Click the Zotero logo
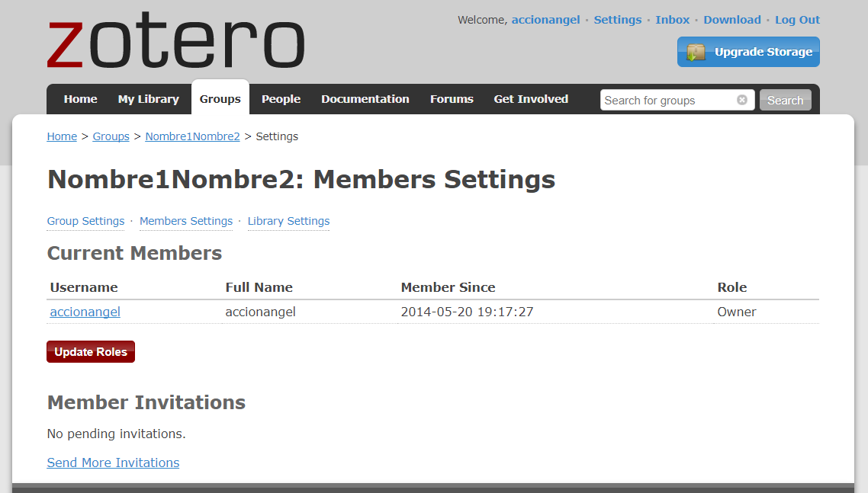Screen dimensions: 868x493 pyautogui.click(x=175, y=43)
